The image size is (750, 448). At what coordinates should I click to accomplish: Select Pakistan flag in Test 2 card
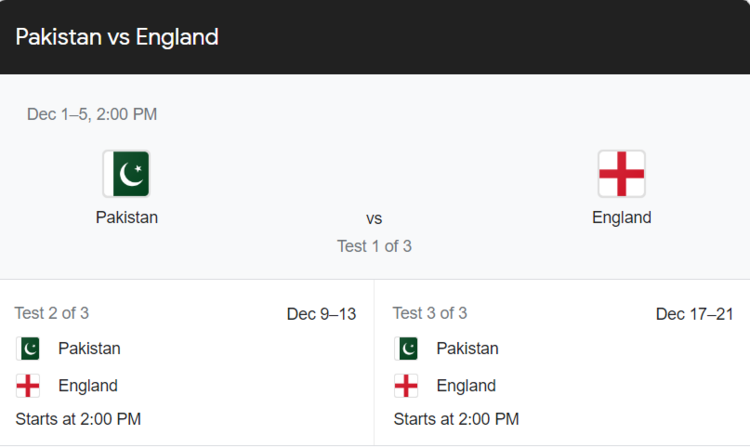click(28, 349)
